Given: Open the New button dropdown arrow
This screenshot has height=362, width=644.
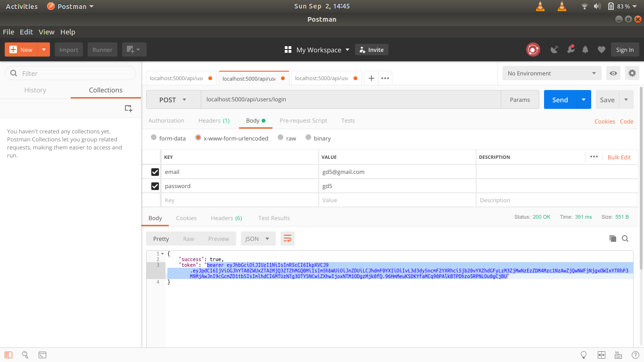Looking at the screenshot, I should pos(44,49).
